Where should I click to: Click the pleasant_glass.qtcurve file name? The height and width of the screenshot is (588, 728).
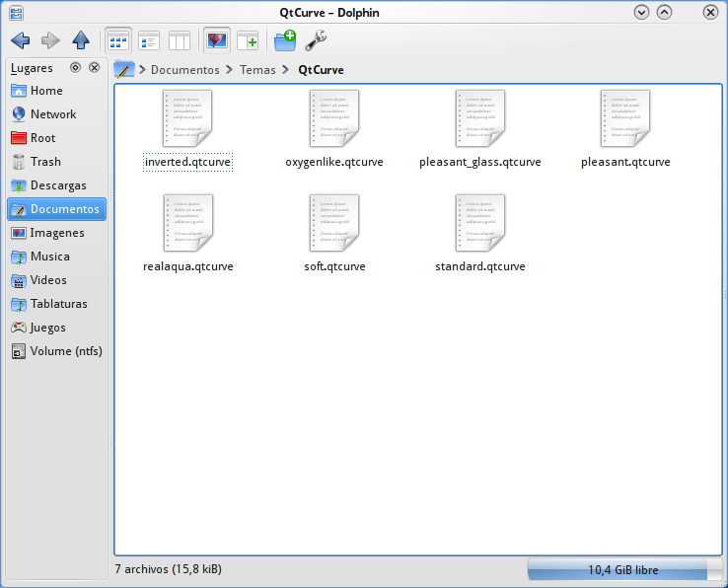(480, 162)
